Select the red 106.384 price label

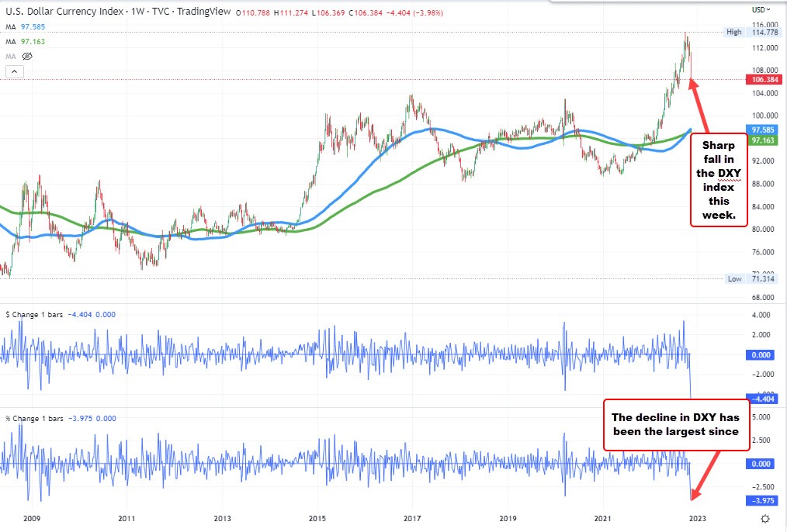click(x=764, y=79)
